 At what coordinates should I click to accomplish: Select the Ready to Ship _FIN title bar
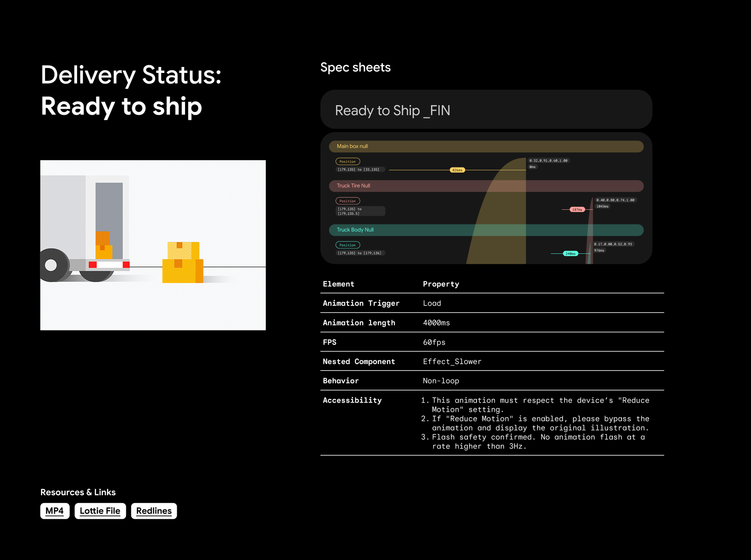tap(486, 109)
